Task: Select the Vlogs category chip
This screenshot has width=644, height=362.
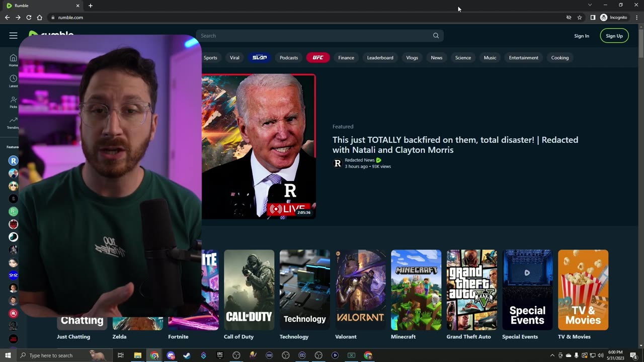Action: [x=412, y=58]
